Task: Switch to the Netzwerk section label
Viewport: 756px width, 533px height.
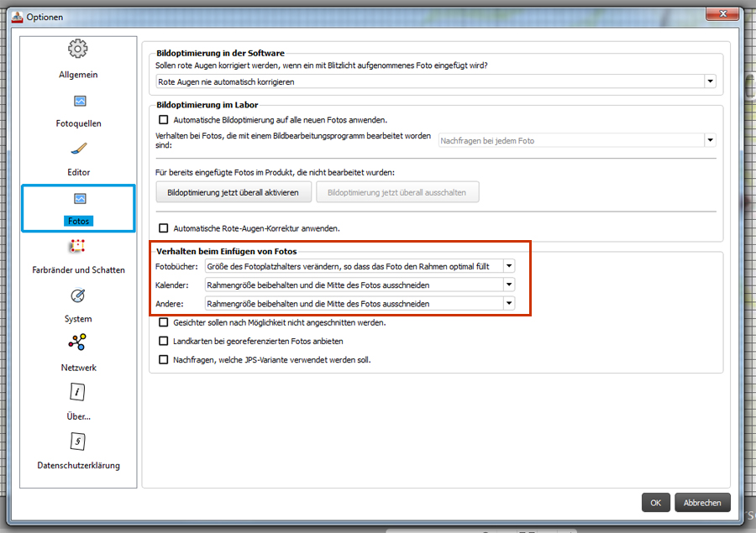Action: [x=79, y=368]
